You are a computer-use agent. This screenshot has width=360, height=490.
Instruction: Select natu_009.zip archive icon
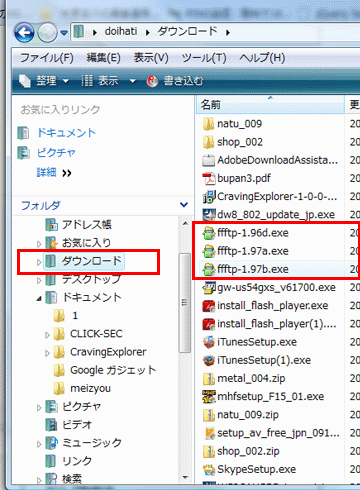pos(209,415)
